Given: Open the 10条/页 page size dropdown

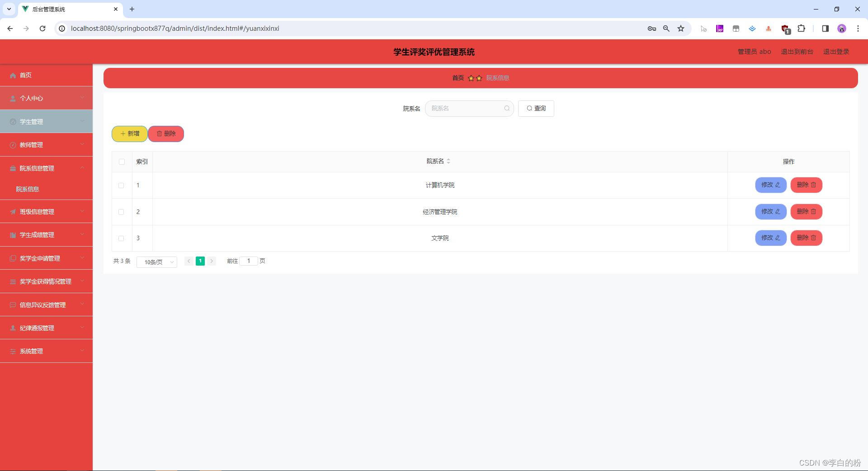Looking at the screenshot, I should tap(157, 262).
